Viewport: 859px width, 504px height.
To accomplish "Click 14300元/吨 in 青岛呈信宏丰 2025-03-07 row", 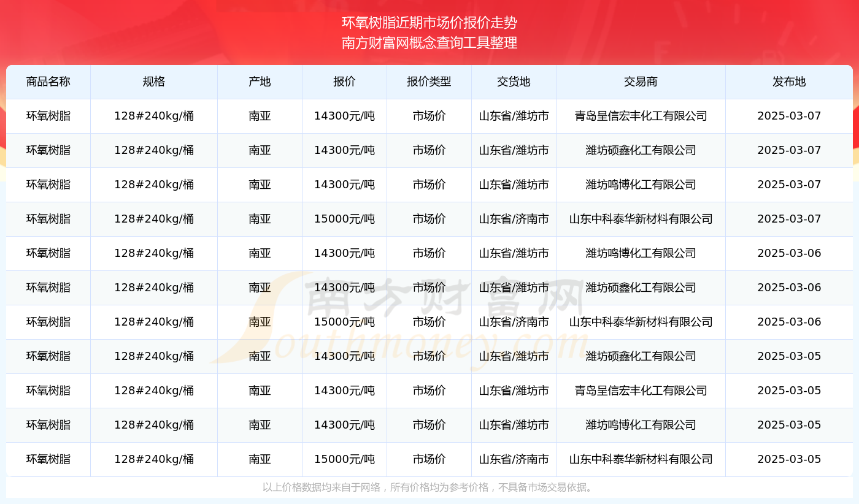I will point(344,116).
